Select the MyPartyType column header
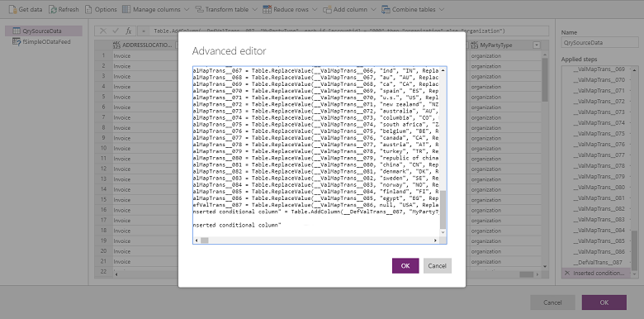Viewport: 644px width, 319px height. pos(504,45)
